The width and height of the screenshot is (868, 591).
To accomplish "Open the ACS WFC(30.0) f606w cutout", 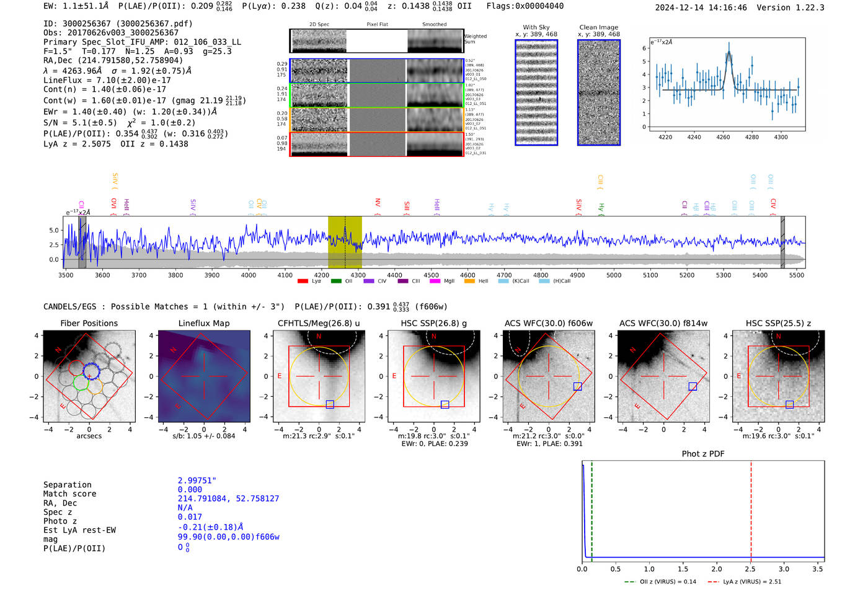I will click(x=549, y=376).
